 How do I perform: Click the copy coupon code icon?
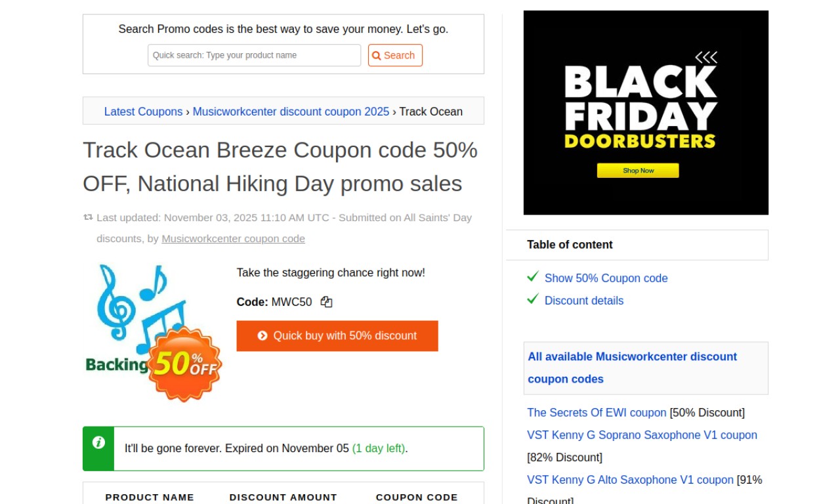pyautogui.click(x=326, y=302)
